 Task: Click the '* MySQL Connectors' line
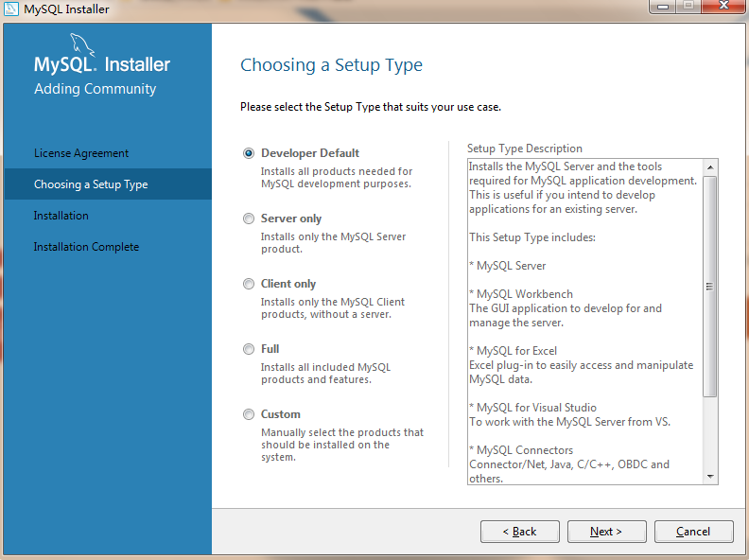521,450
